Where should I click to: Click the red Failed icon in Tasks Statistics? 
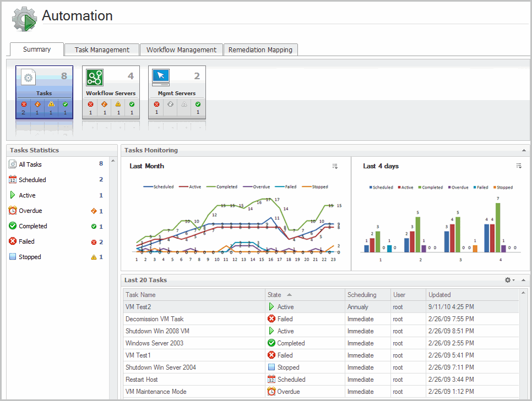[13, 241]
